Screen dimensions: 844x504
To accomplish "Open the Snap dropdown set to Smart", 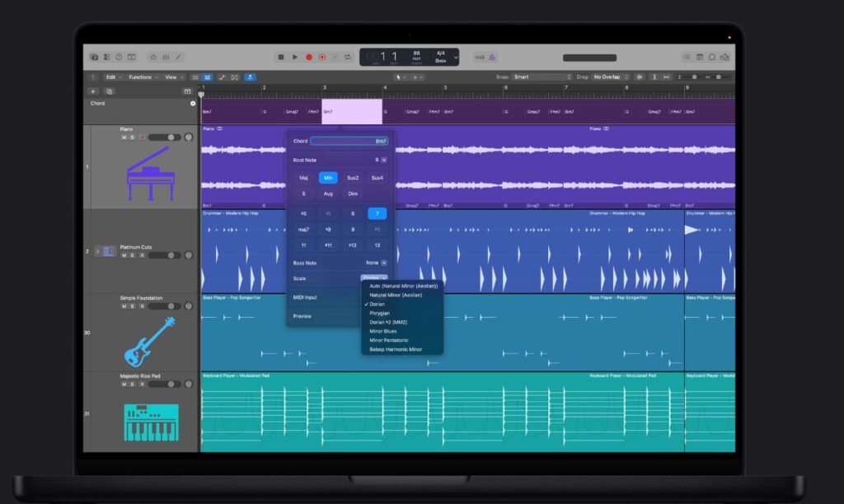I will pos(540,77).
